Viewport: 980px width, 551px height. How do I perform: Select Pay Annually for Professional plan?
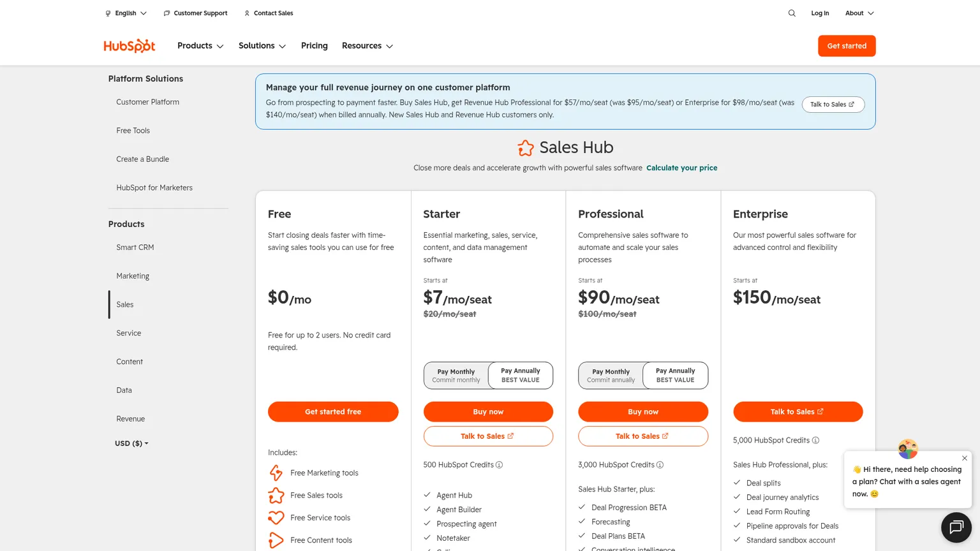pyautogui.click(x=676, y=375)
